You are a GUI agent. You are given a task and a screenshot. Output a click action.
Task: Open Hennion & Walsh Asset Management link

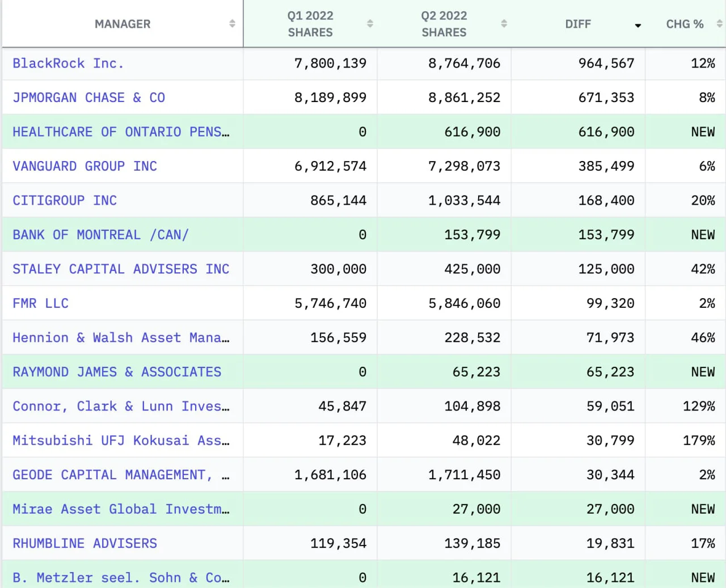pos(121,338)
